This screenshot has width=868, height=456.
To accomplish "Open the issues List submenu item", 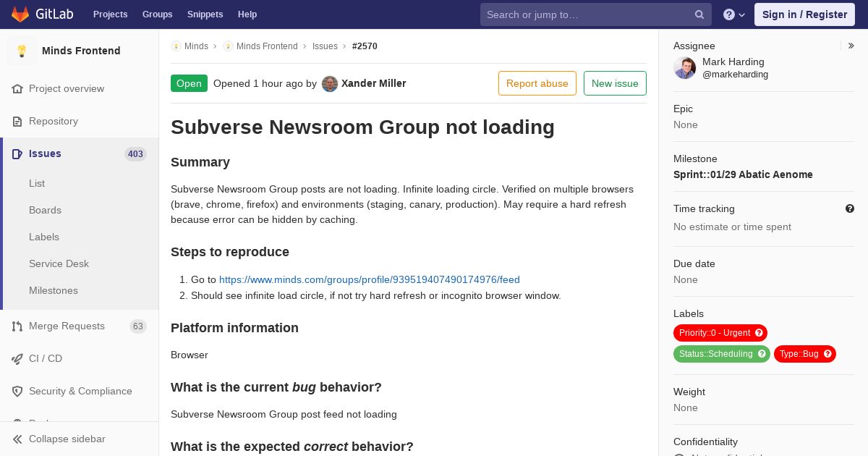I will [80, 183].
